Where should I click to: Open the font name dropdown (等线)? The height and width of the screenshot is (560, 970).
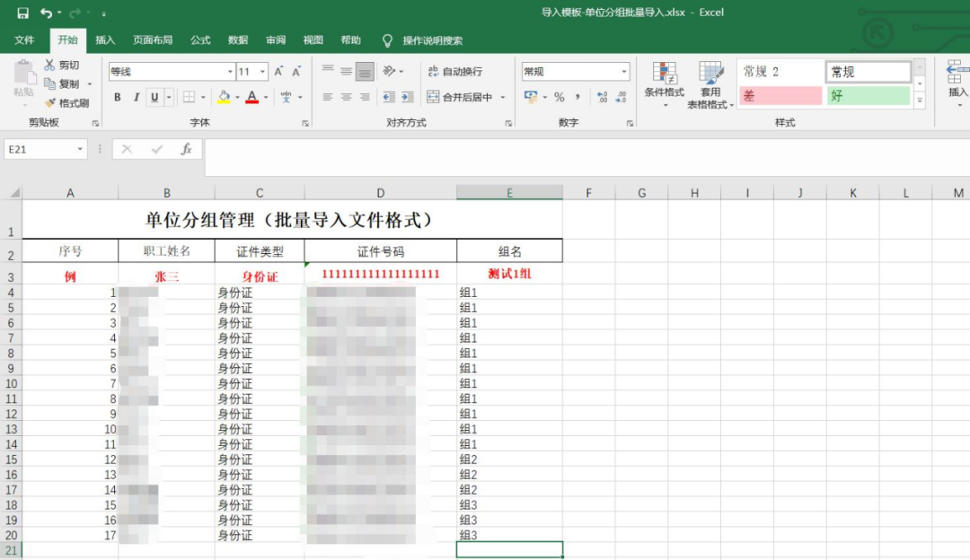click(229, 72)
